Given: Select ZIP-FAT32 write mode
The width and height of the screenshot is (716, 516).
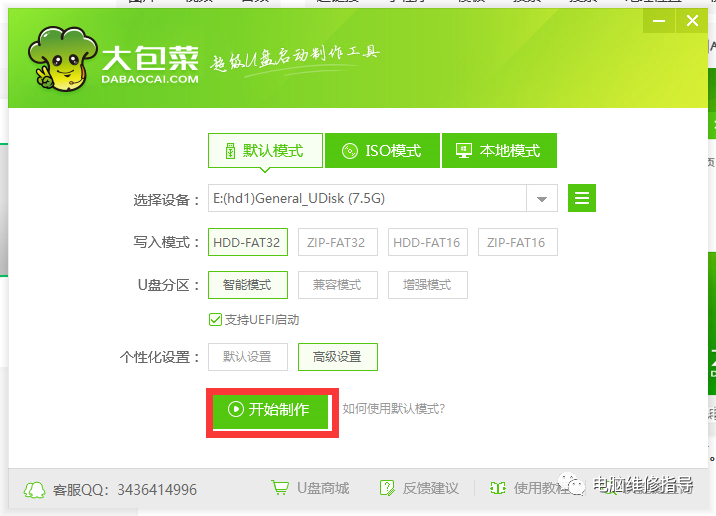Looking at the screenshot, I should coord(338,242).
